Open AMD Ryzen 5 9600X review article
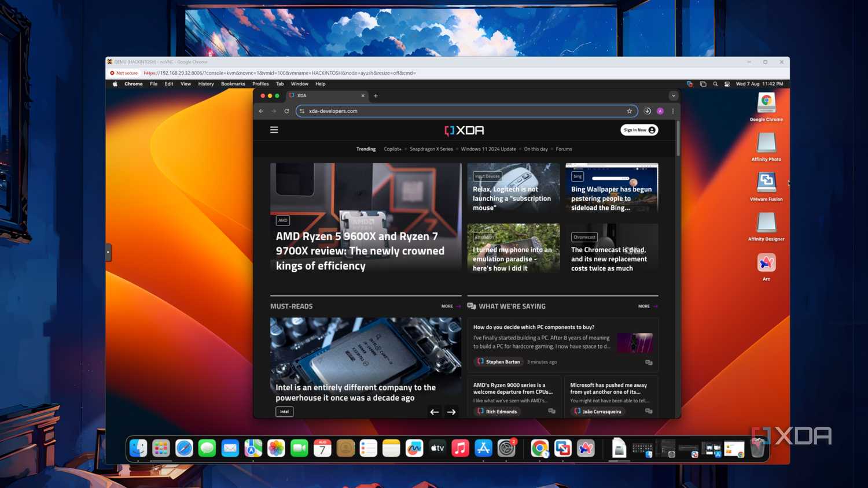868x488 pixels. 360,251
